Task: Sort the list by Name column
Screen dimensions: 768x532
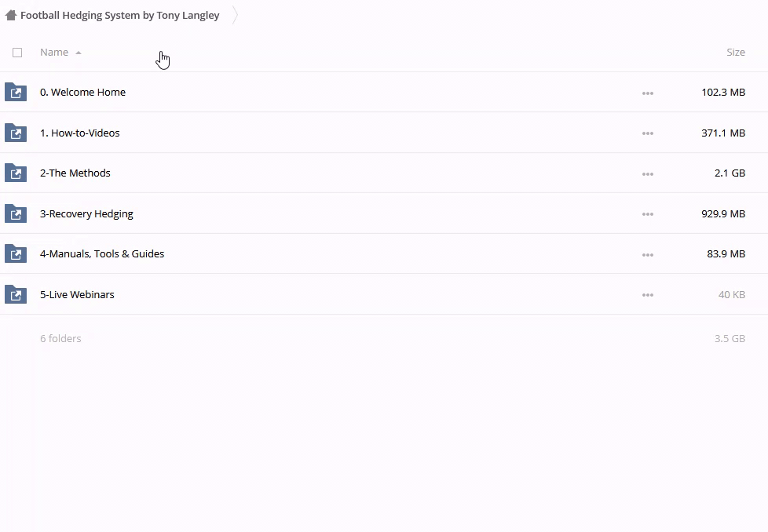Action: pos(54,53)
